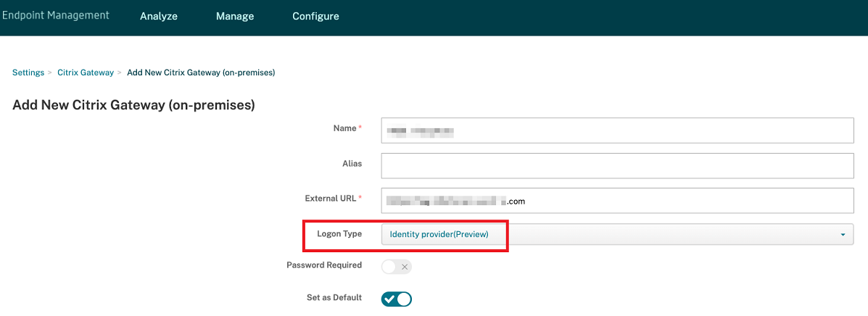Enable the Password Required toggle

[397, 267]
